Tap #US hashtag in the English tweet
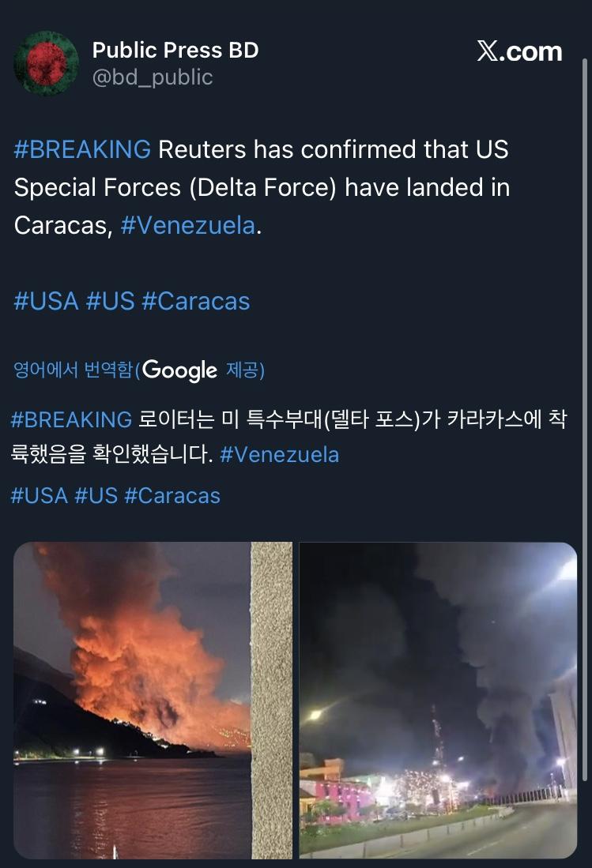The height and width of the screenshot is (868, 592). click(110, 301)
